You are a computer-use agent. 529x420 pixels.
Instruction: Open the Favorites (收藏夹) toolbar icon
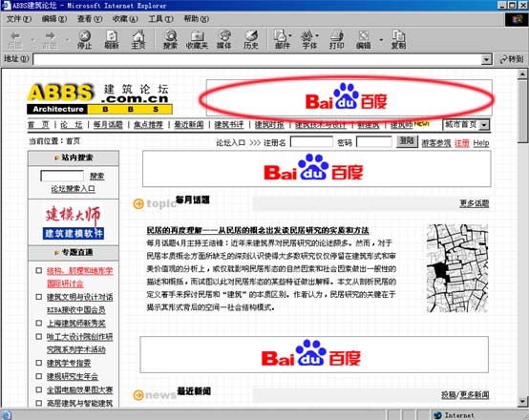tap(197, 39)
